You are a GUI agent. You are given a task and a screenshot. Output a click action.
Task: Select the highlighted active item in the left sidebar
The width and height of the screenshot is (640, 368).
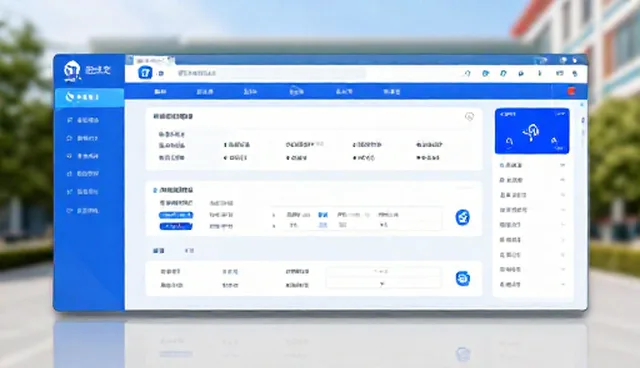tap(89, 97)
